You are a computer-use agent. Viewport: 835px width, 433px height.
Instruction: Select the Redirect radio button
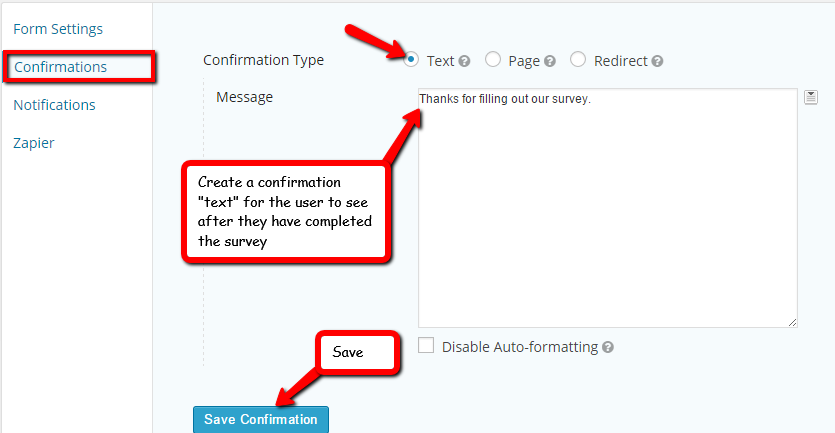578,60
